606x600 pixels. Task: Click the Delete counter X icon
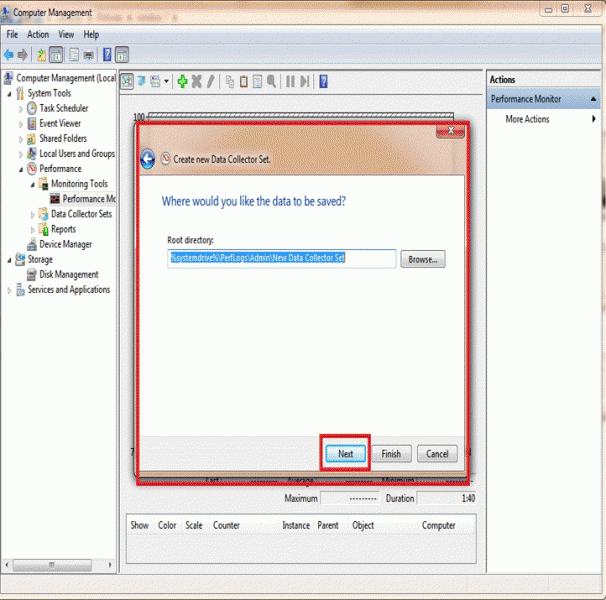(x=196, y=82)
